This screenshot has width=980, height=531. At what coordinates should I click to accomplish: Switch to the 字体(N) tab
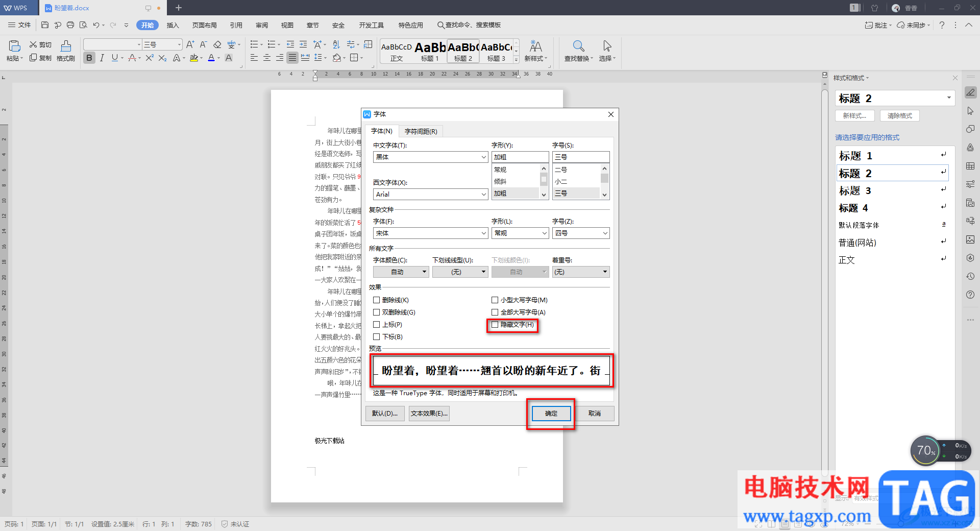pyautogui.click(x=381, y=131)
